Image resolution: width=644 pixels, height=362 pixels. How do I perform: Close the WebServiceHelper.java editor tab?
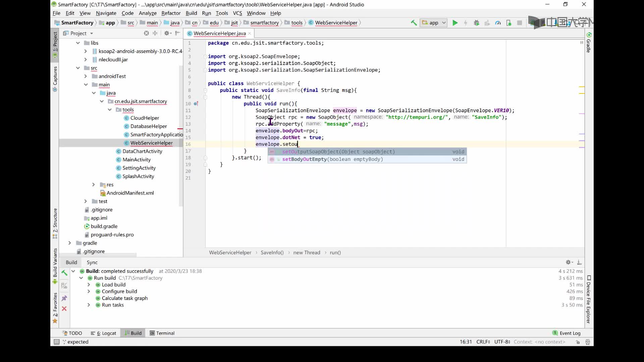coord(250,33)
